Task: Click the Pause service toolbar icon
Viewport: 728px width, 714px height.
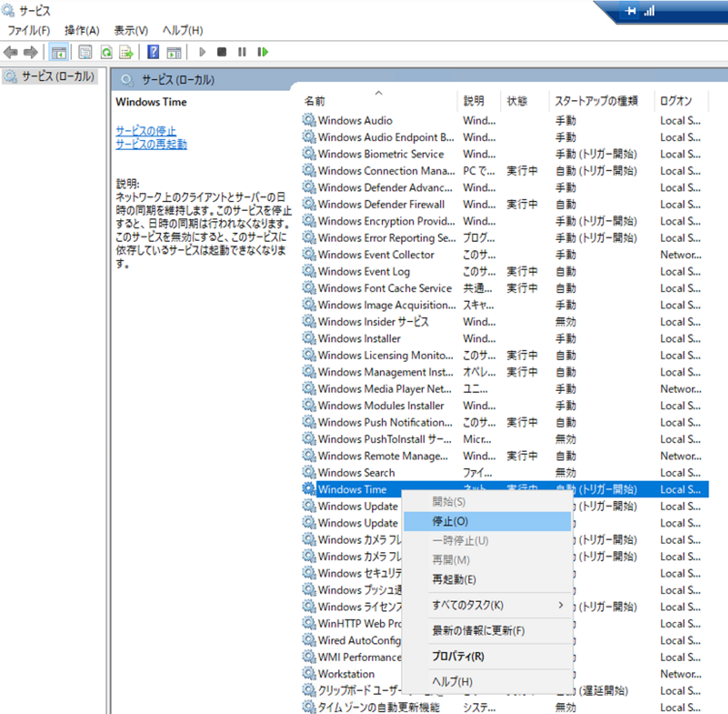Action: click(242, 52)
